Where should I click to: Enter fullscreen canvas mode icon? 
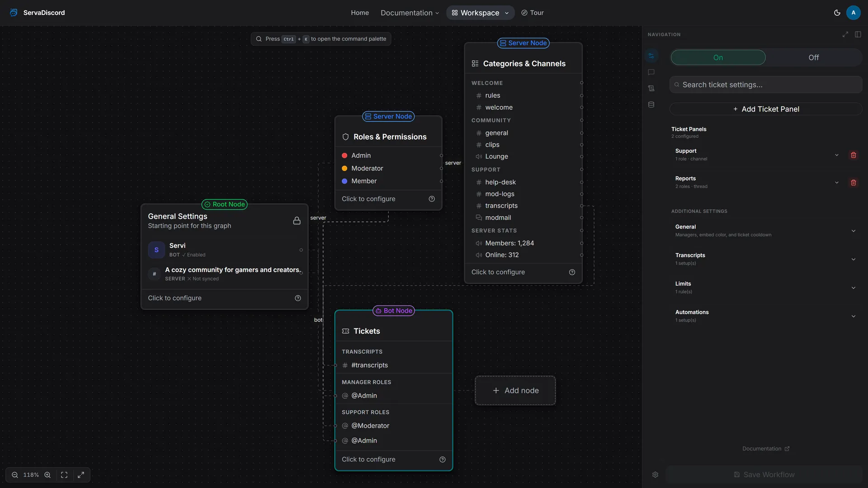(x=81, y=475)
